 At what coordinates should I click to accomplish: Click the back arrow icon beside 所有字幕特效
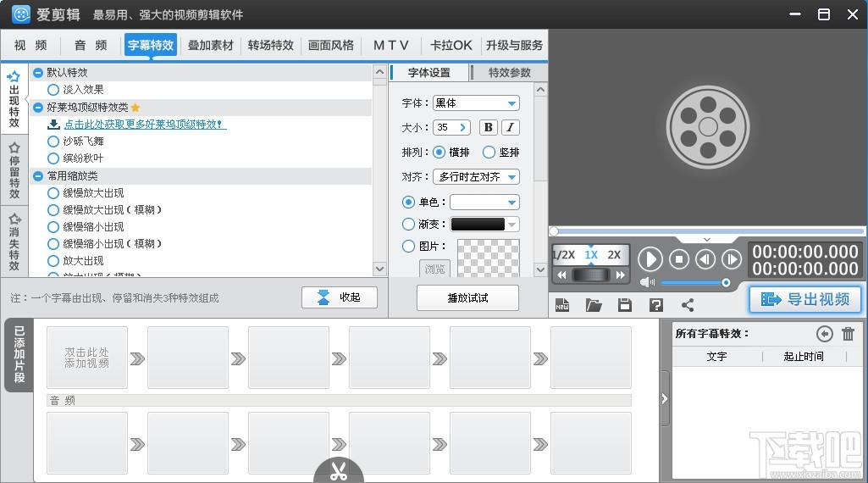tap(824, 334)
